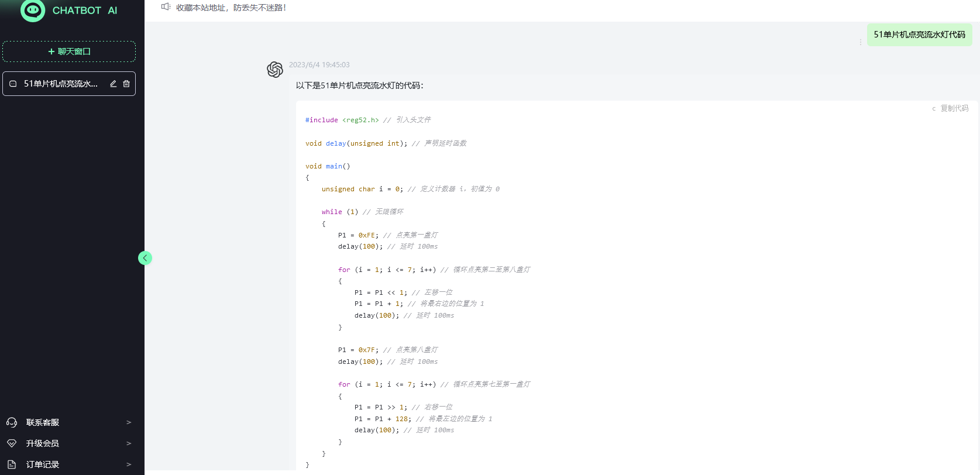Screen dimensions: 980x475
Task: Collapse the sidebar with green arrow button
Action: [x=145, y=258]
